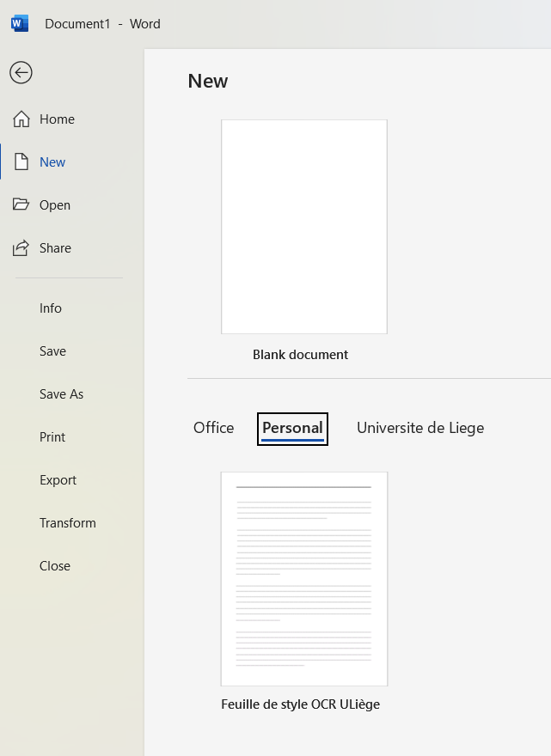This screenshot has height=756, width=551.
Task: Close the document via Close
Action: click(x=55, y=565)
